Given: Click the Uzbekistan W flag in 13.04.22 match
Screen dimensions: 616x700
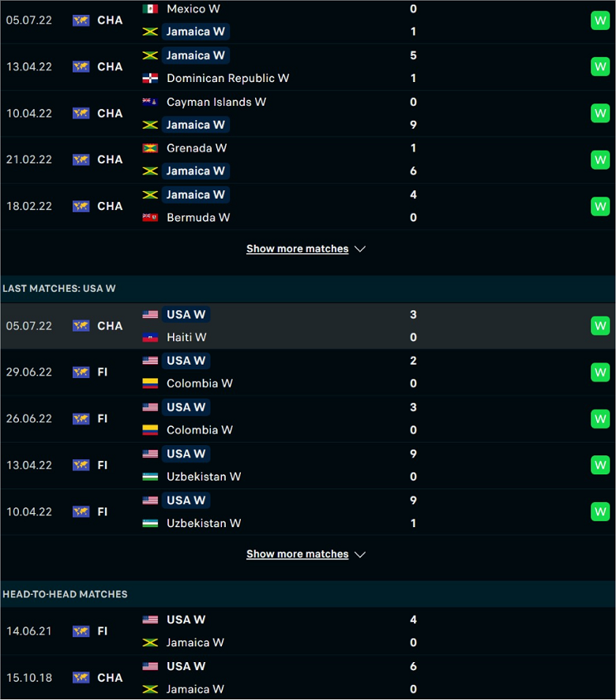Looking at the screenshot, I should tap(150, 477).
